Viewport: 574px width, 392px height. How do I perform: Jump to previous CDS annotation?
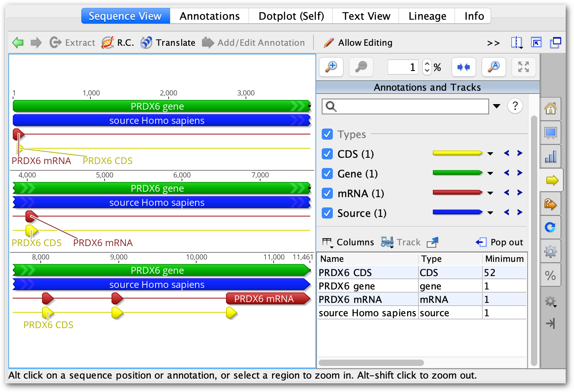506,153
